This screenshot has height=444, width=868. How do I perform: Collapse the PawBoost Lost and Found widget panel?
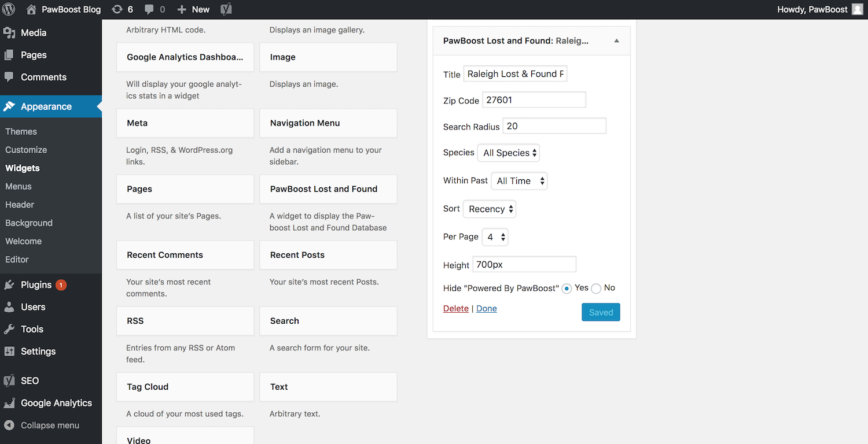pos(616,41)
